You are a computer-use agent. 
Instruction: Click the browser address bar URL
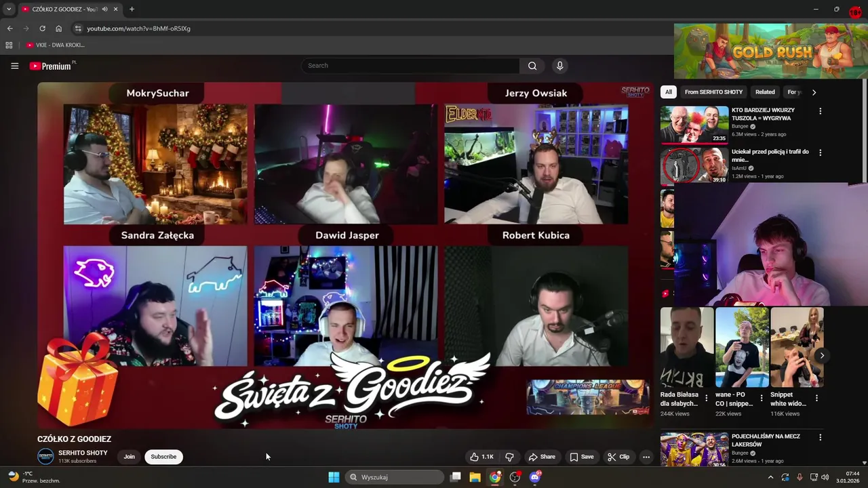click(138, 28)
